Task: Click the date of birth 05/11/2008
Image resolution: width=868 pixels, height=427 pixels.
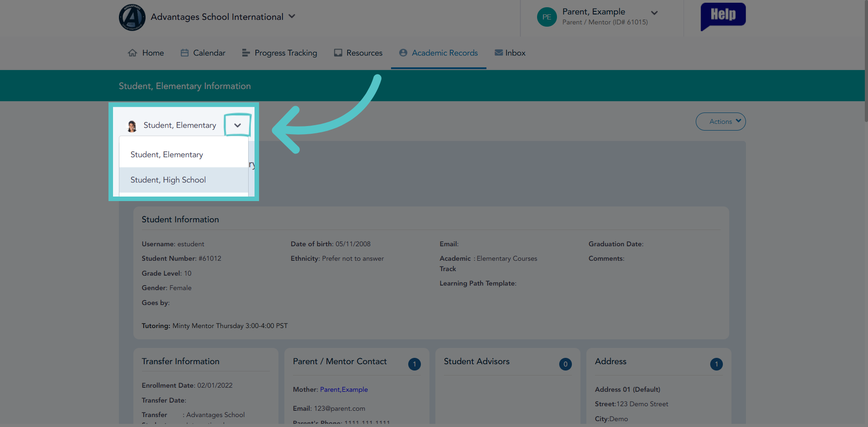Action: (353, 244)
